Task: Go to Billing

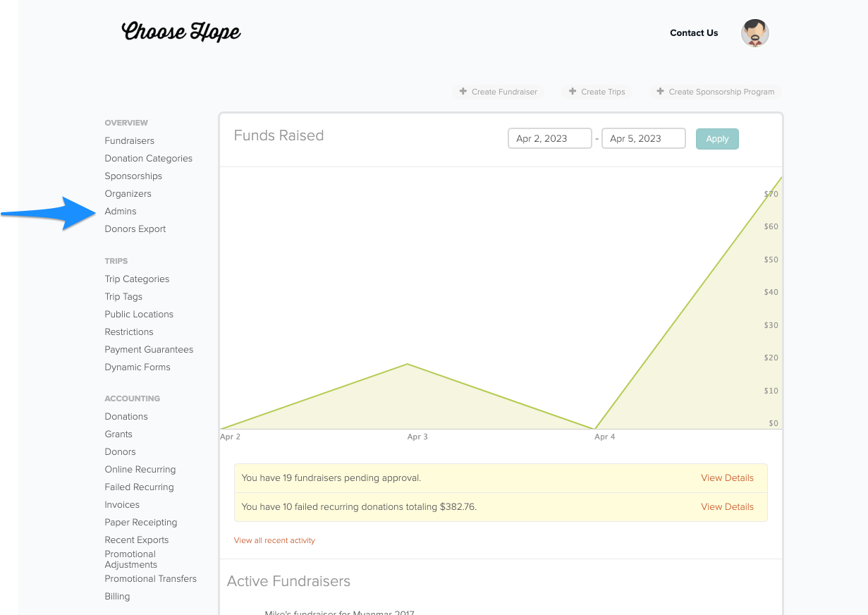Action: click(x=117, y=597)
